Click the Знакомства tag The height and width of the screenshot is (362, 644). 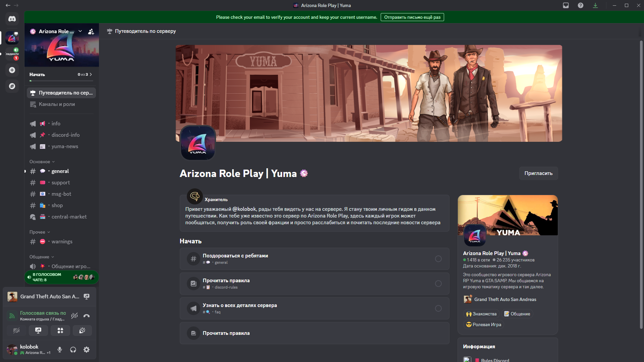pyautogui.click(x=481, y=314)
